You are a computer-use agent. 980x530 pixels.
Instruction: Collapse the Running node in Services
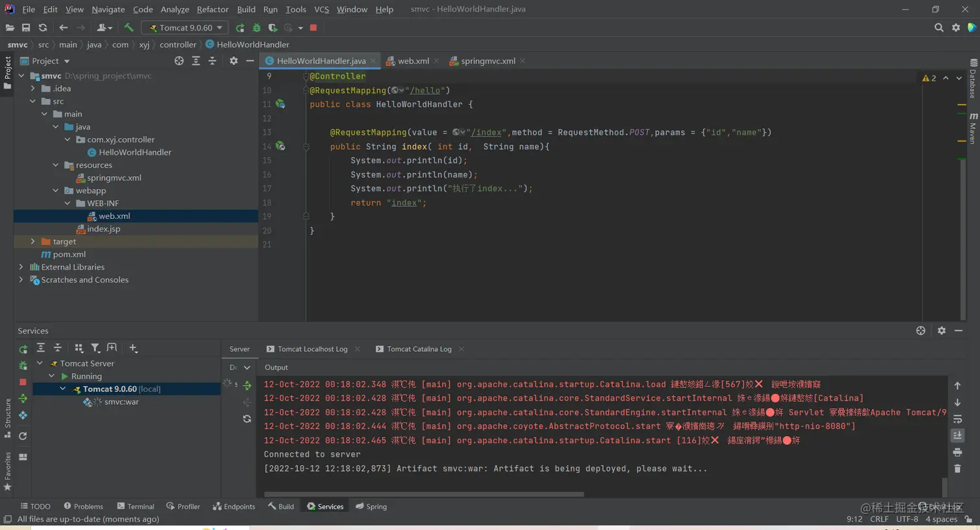[52, 376]
